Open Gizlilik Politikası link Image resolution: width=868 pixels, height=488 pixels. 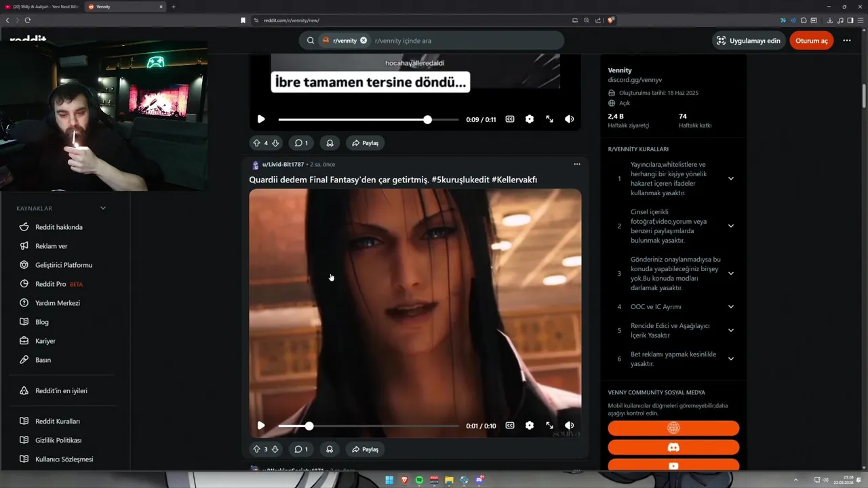[58, 440]
